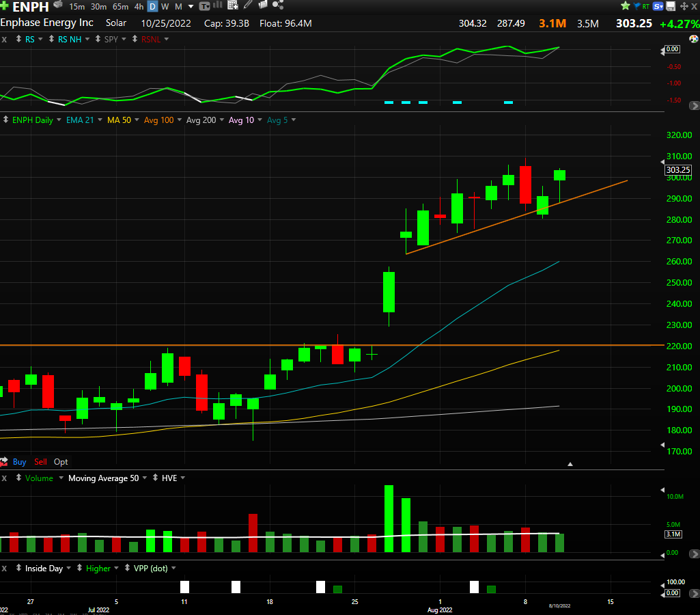
Task: Click the scroll arrow on the volume pane scale
Action: (x=695, y=553)
